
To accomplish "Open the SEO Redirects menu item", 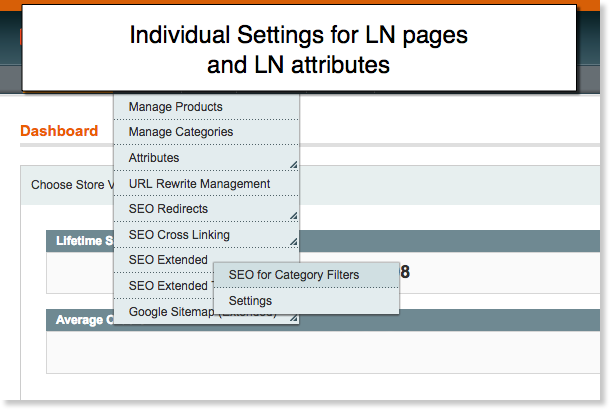I will coord(206,209).
